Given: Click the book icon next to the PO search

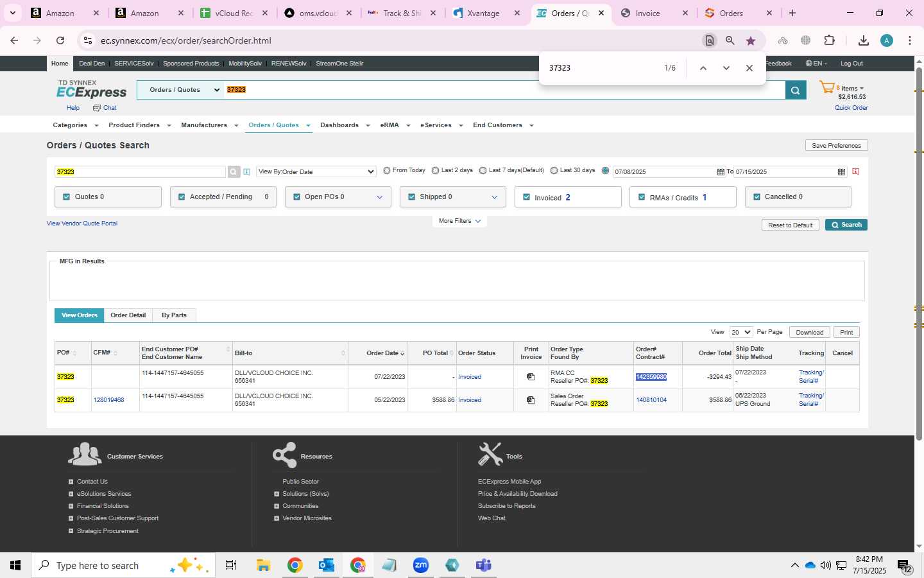Looking at the screenshot, I should coord(246,172).
